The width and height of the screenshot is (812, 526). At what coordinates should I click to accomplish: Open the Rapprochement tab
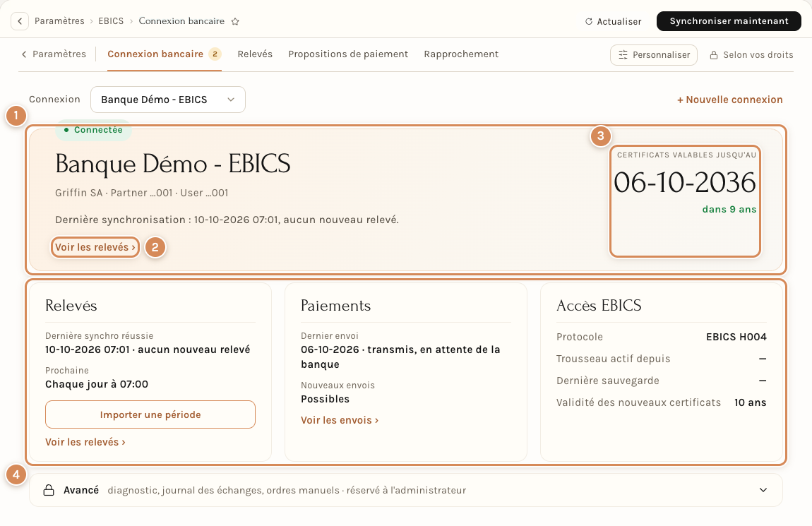click(461, 54)
